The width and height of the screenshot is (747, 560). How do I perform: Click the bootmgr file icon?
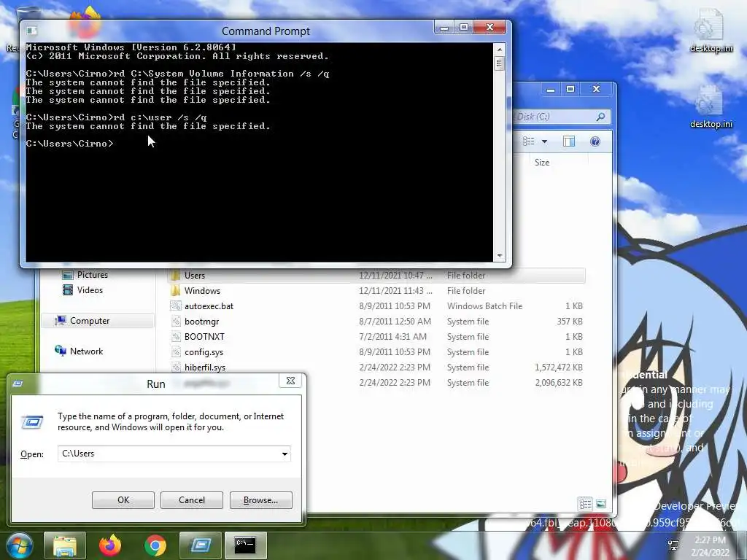click(x=176, y=321)
